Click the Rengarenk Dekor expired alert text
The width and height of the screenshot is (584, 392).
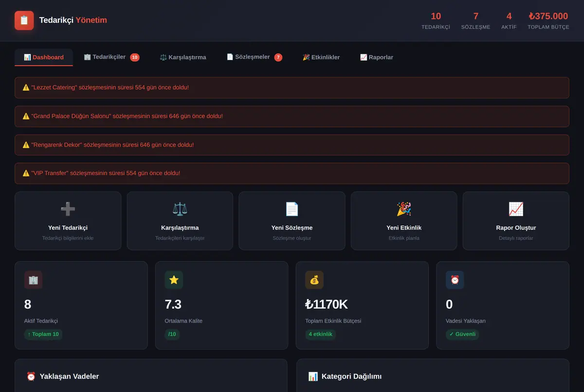click(x=112, y=145)
